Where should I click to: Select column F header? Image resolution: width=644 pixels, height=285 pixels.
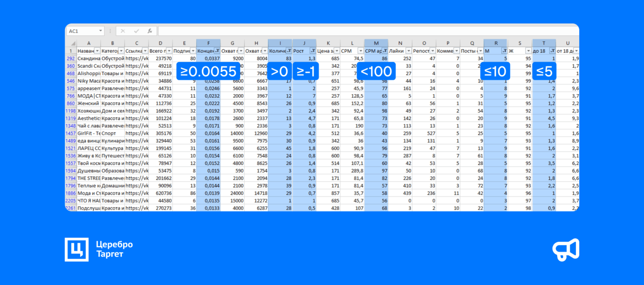click(208, 43)
